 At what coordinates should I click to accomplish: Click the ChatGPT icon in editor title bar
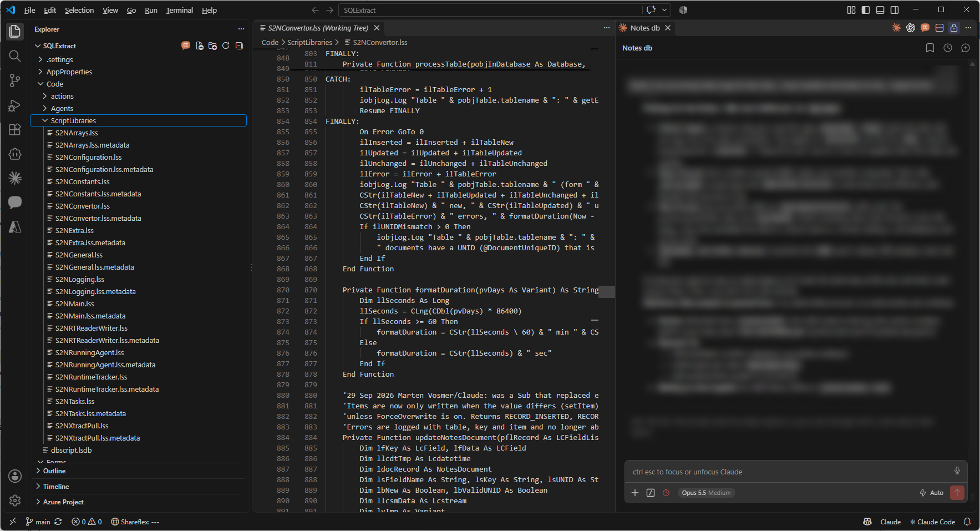pyautogui.click(x=911, y=28)
